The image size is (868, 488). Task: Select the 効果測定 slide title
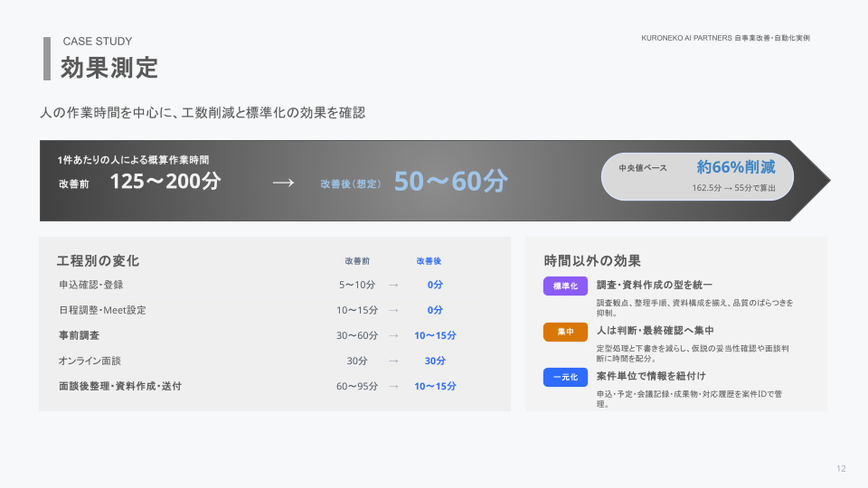click(x=109, y=68)
